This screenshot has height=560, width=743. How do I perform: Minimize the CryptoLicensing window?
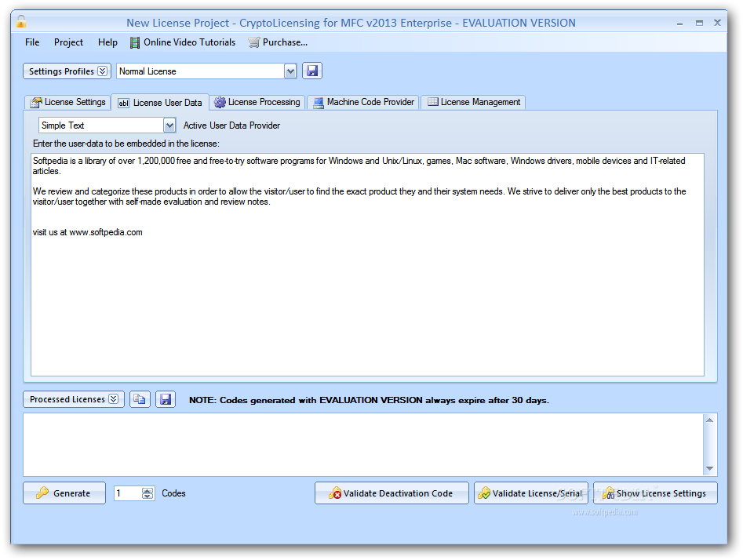click(679, 23)
